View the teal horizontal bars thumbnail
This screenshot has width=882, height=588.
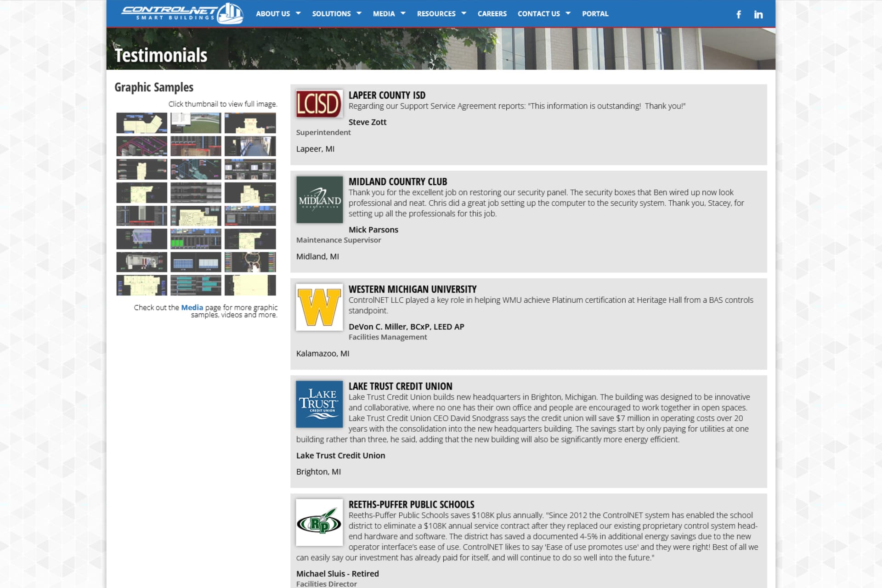[x=196, y=285]
